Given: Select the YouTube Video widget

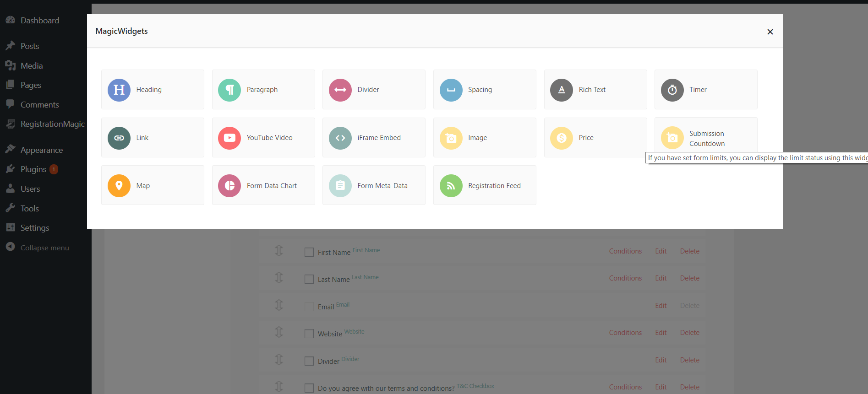Looking at the screenshot, I should click(x=263, y=138).
